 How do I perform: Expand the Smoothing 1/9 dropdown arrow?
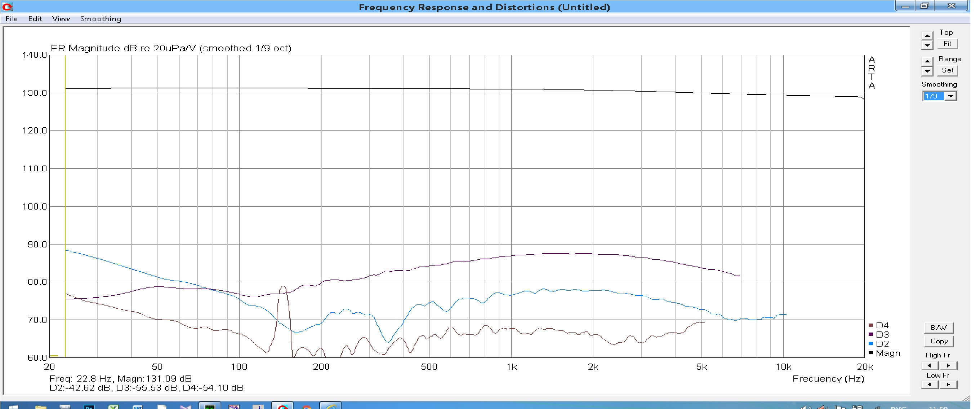[x=951, y=96]
